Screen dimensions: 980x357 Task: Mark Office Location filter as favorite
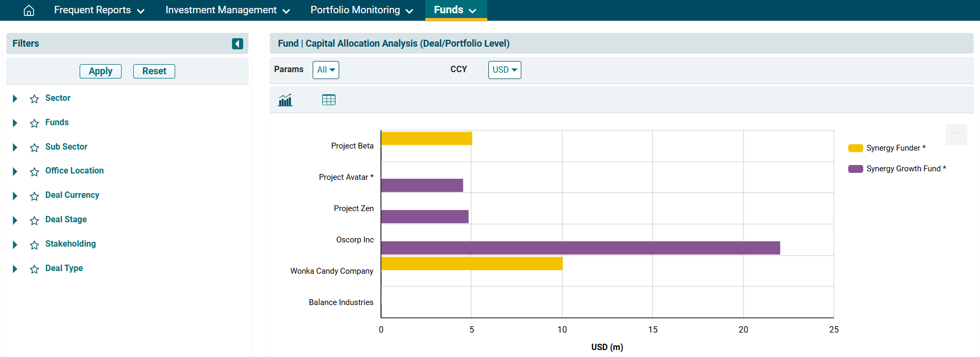pyautogui.click(x=35, y=172)
